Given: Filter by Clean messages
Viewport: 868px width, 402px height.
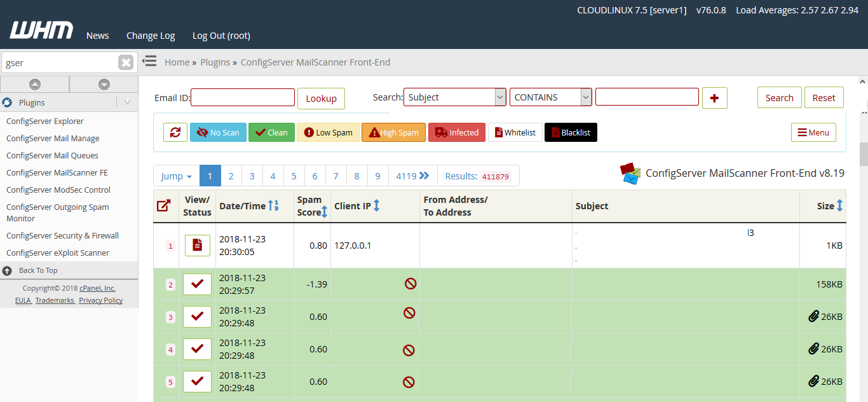Looking at the screenshot, I should click(x=271, y=132).
